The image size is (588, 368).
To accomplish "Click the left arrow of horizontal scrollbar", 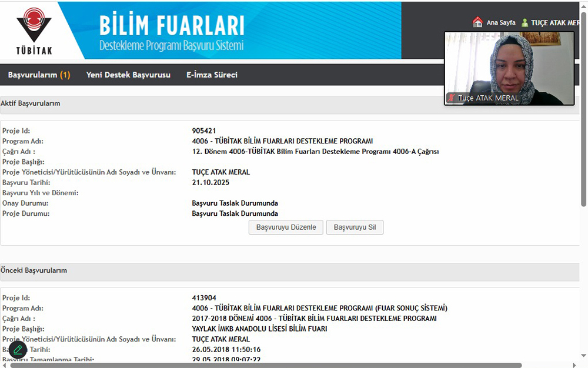I will tap(4, 365).
